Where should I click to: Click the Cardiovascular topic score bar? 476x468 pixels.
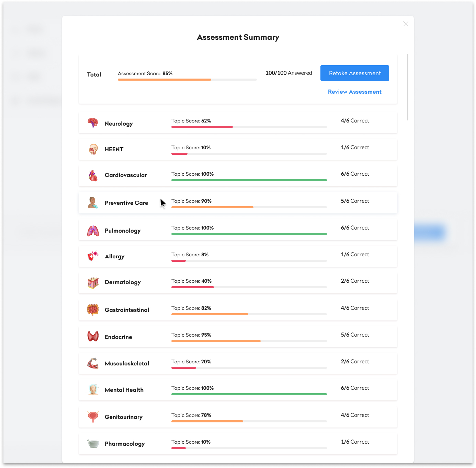[249, 180]
